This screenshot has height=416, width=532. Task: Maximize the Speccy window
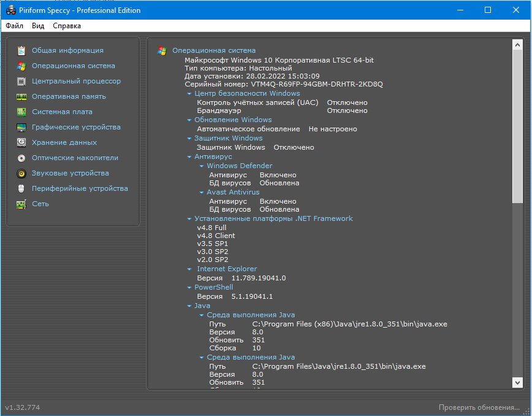(488, 10)
